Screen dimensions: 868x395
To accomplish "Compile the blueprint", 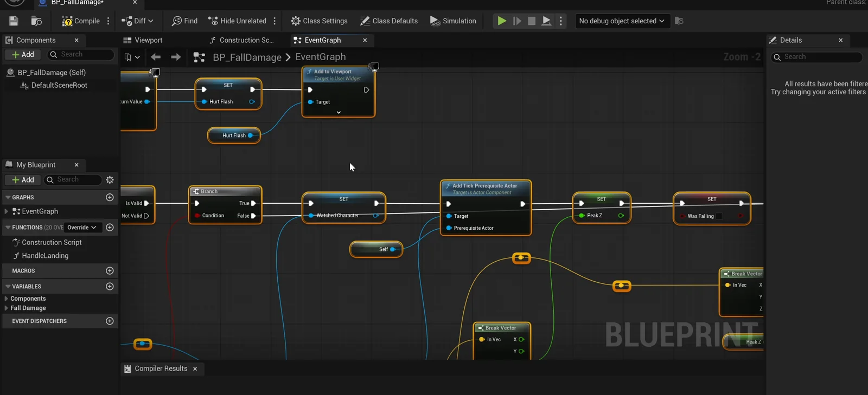I will pos(81,21).
